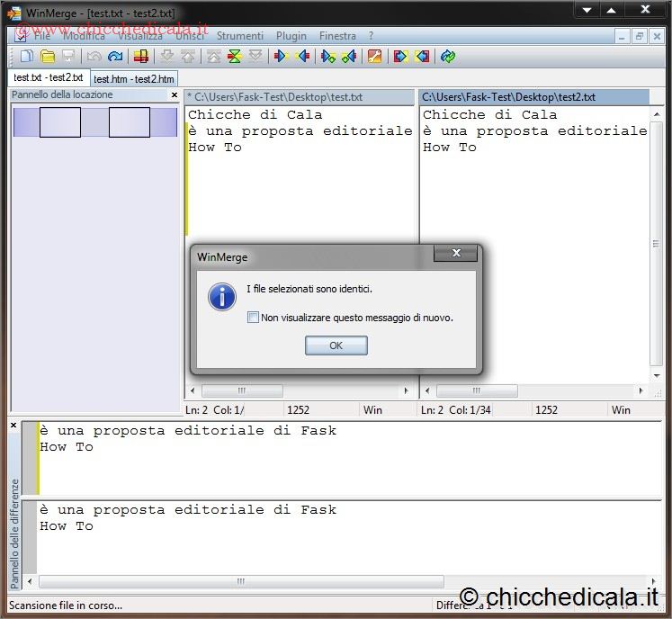
Task: Enable 'Non visualizzare questo messaggio di nuovo' checkbox
Action: coord(254,318)
